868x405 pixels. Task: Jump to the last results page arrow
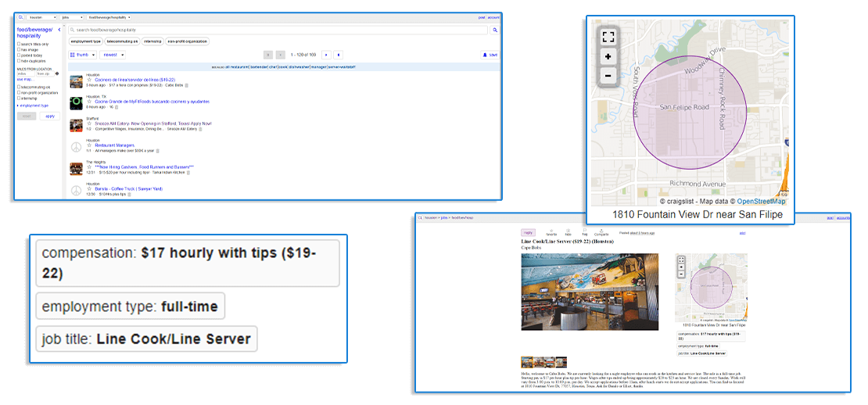(x=339, y=55)
